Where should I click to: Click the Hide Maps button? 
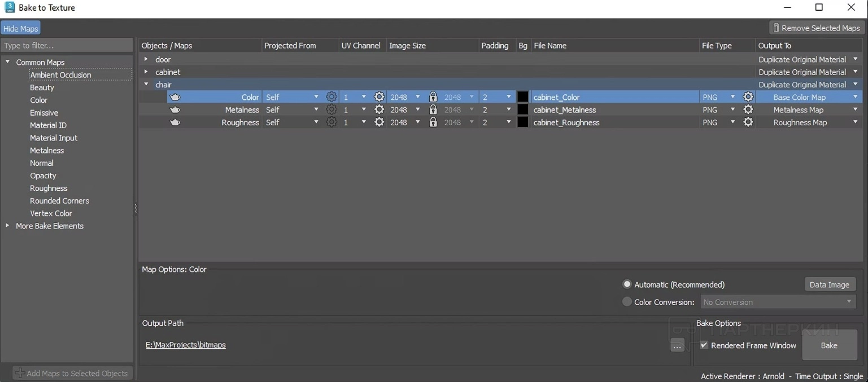coord(21,28)
